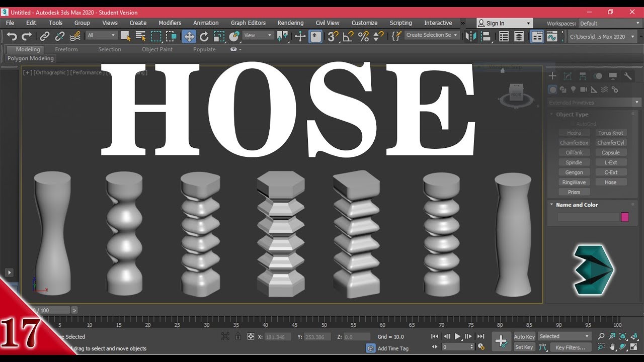Select the Rectangular Selection Region tool
The image size is (644, 362).
[156, 36]
